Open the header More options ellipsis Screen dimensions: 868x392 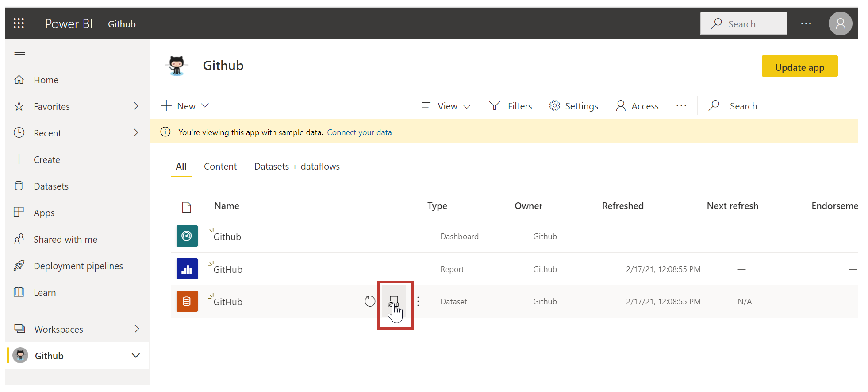[806, 24]
